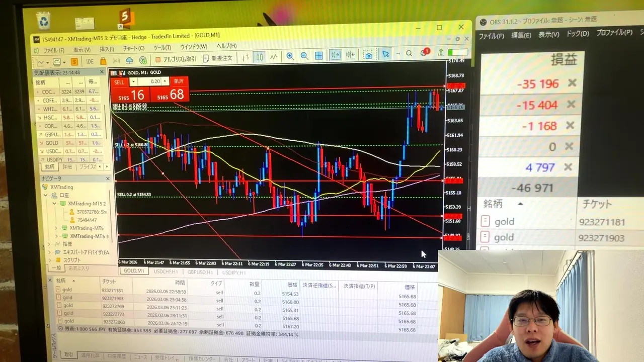Screen dimensions: 644x362
Task: Close the 気配値表示 market watch panel
Action: [x=102, y=72]
